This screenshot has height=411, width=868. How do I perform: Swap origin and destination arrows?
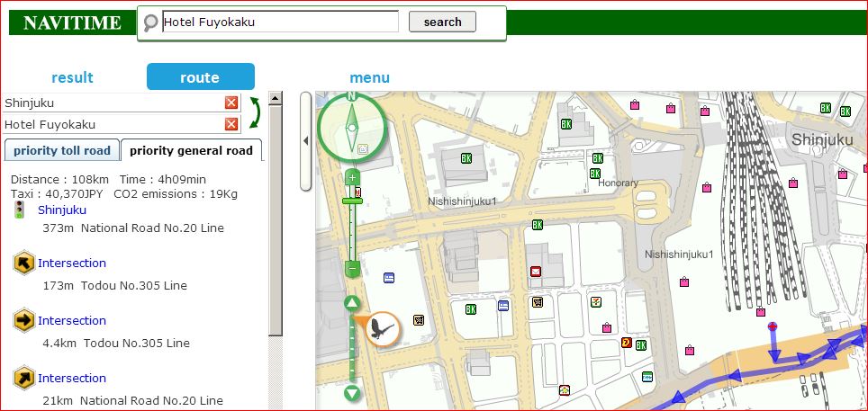[255, 113]
